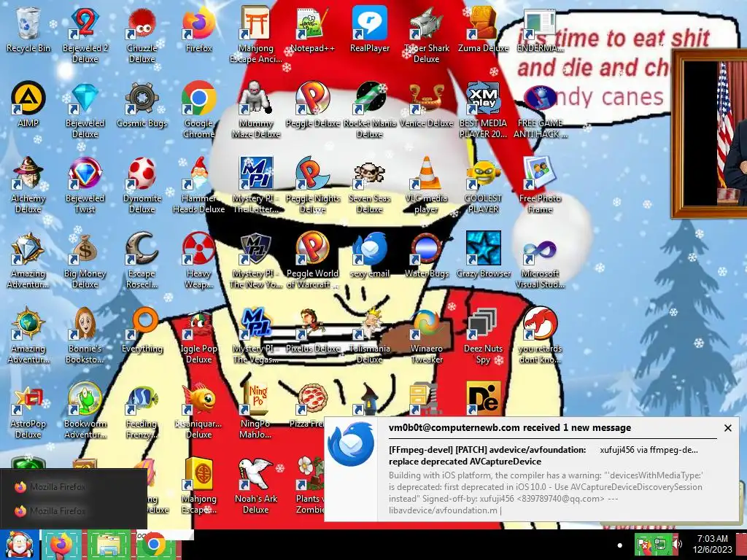747x560 pixels.
Task: Select the Pixelus Deluxe icon
Action: pos(312,330)
